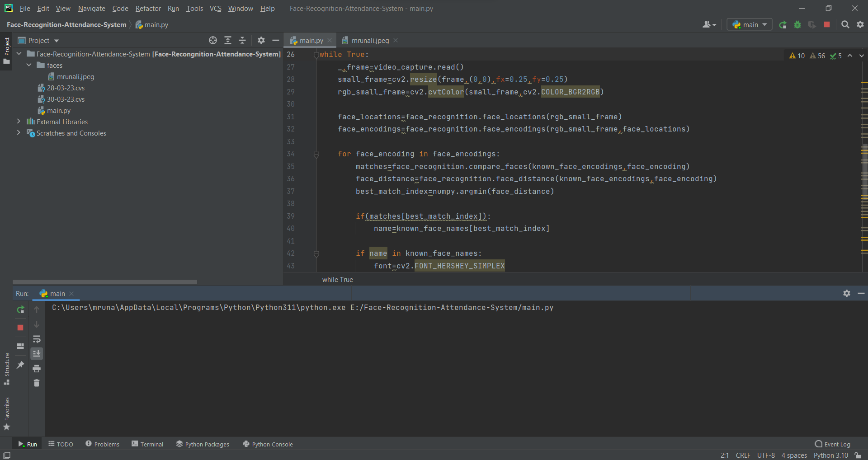Click the Select Opened File target icon
The image size is (868, 460).
tap(213, 40)
